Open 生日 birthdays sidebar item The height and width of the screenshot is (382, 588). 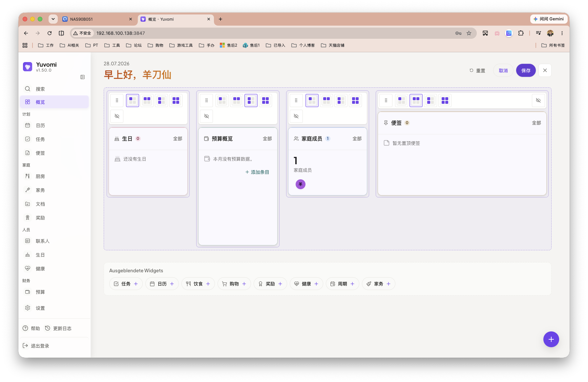pos(54,255)
